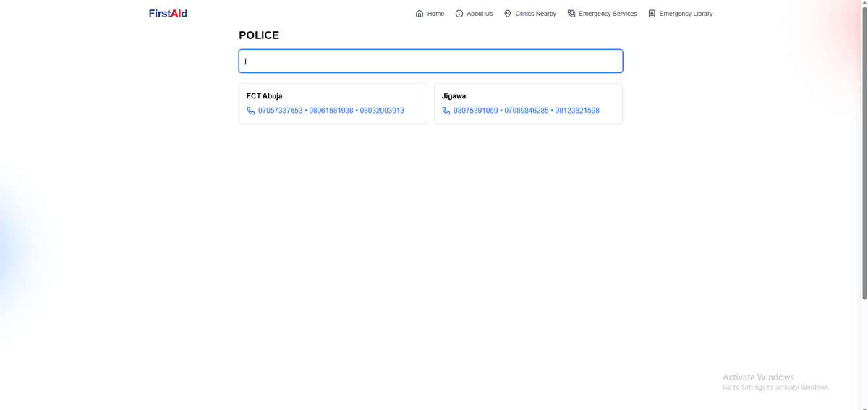Select phone number 08123821598
This screenshot has height=410, width=868.
(577, 111)
